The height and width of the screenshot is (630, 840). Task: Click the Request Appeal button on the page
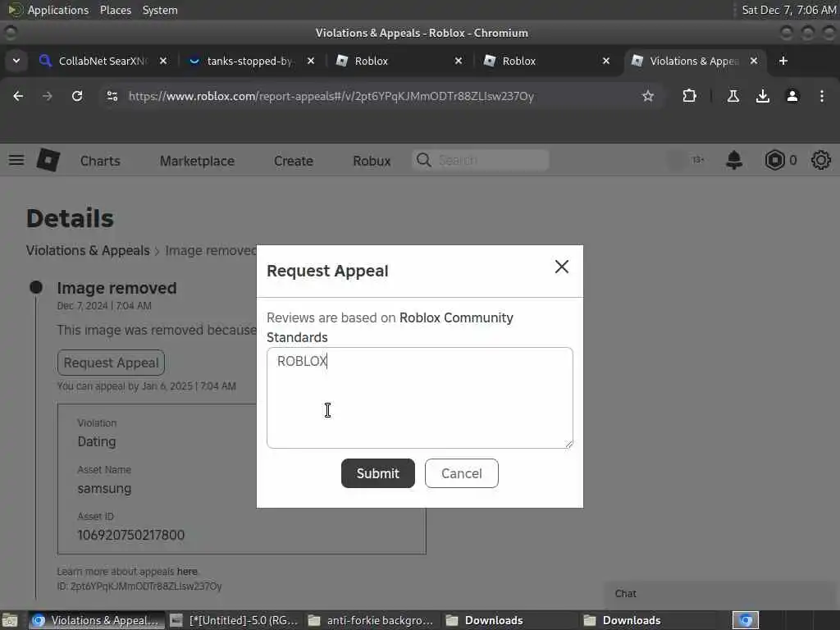click(111, 363)
